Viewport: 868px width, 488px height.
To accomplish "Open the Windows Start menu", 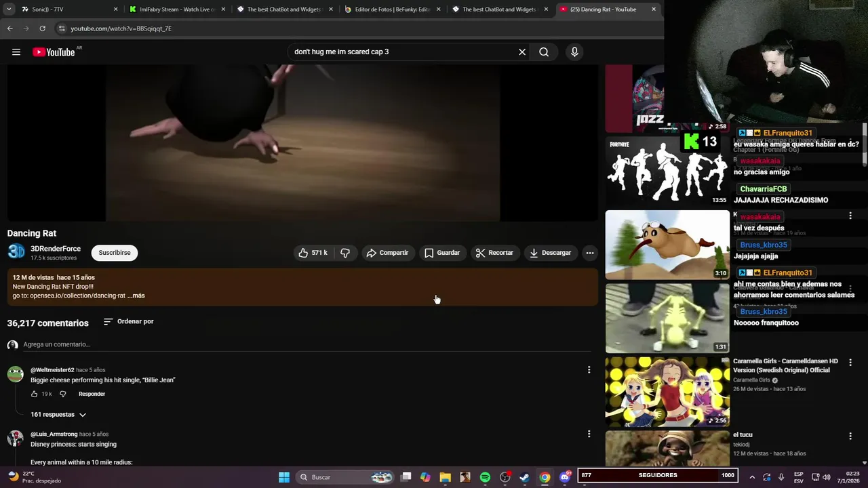I will (x=284, y=477).
